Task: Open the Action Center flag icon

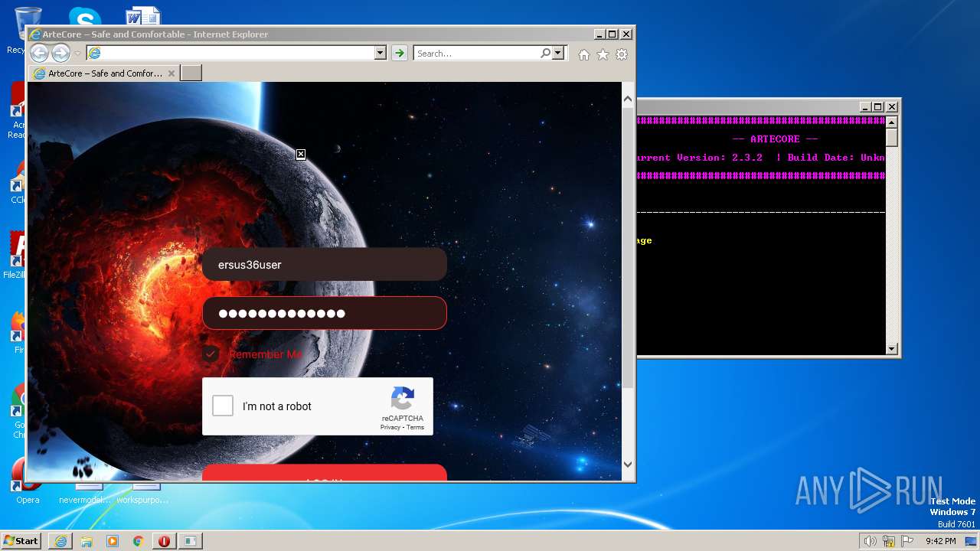Action: [907, 541]
